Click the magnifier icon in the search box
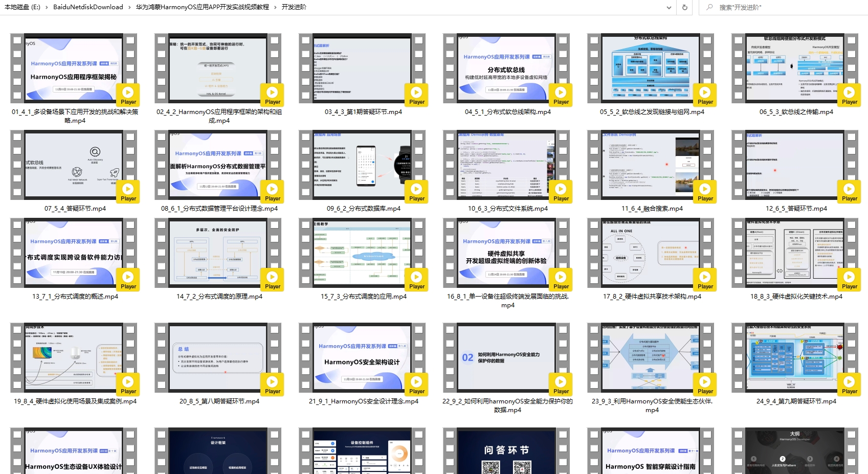The width and height of the screenshot is (868, 474). point(709,7)
